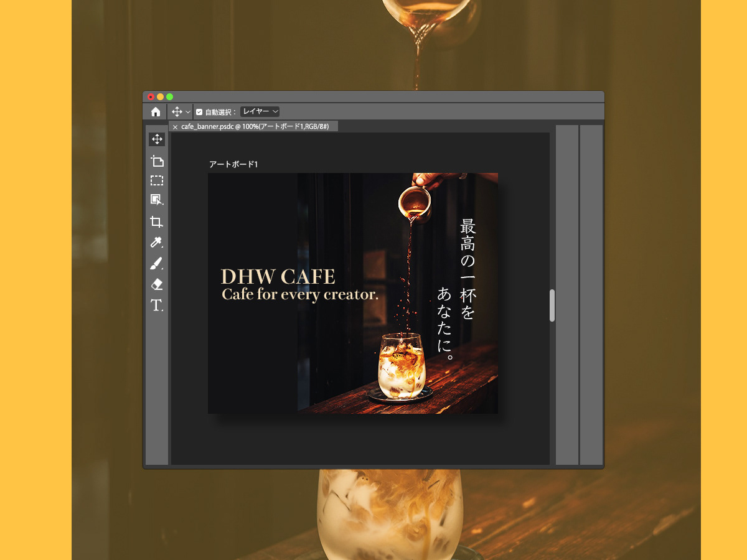Select the Eraser tool
This screenshot has height=560, width=747.
[x=157, y=284]
